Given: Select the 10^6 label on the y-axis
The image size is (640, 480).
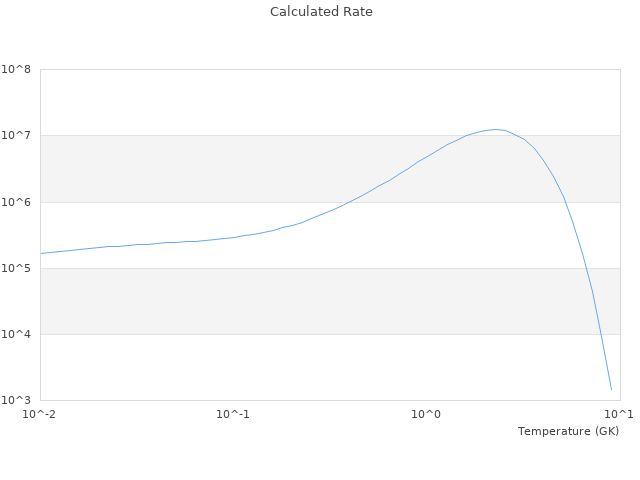Looking at the screenshot, I should 17,202.
